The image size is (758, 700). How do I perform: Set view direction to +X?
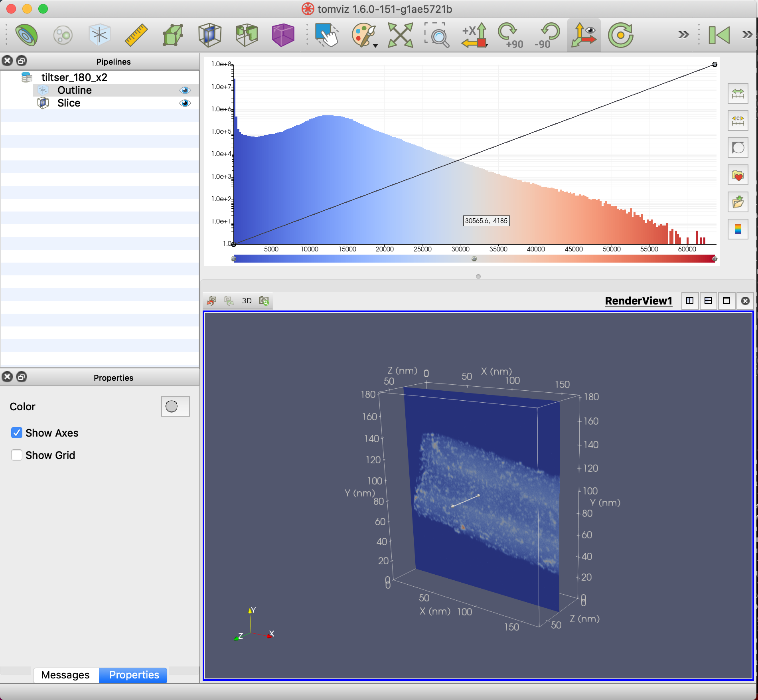pyautogui.click(x=474, y=35)
